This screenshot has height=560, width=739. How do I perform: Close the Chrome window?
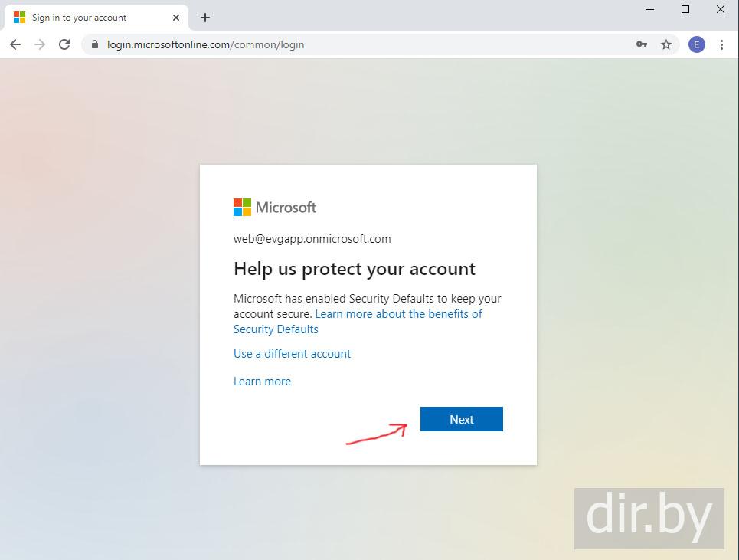tap(721, 9)
